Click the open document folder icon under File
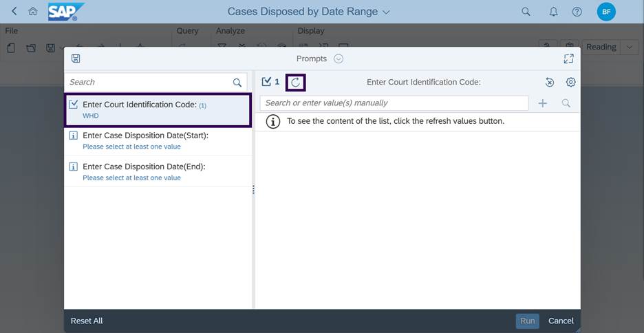The image size is (644, 333). point(31,48)
